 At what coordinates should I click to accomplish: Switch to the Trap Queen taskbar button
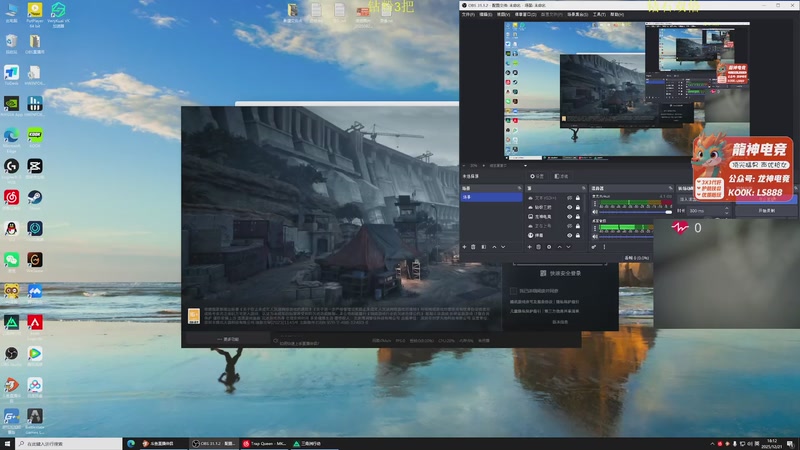(x=264, y=444)
